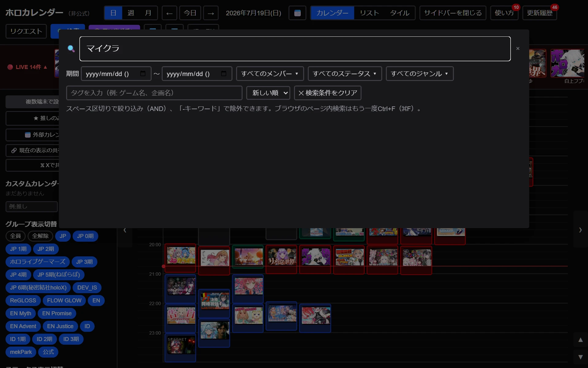Toggle the JP 5期(ねぽらぼ) group chip

(59, 275)
